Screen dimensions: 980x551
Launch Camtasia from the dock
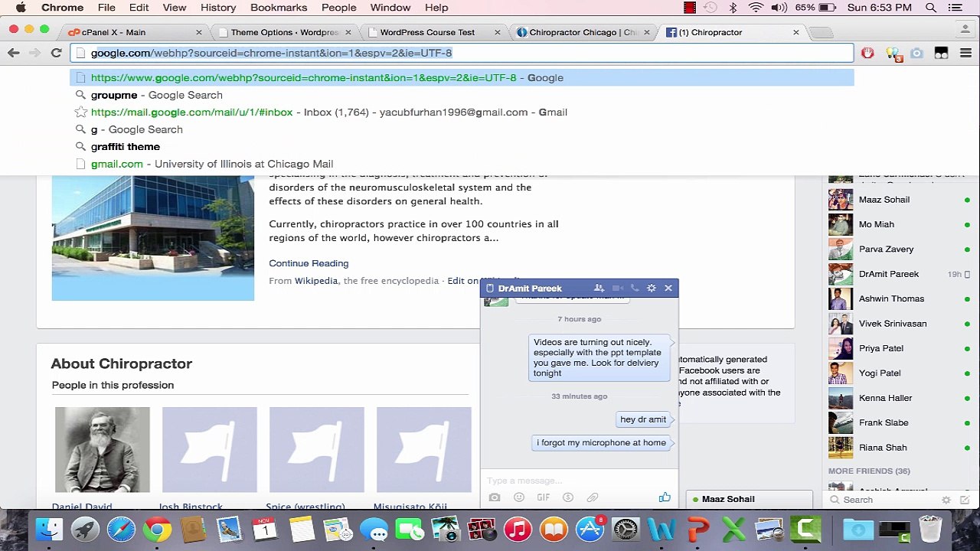pyautogui.click(x=805, y=530)
